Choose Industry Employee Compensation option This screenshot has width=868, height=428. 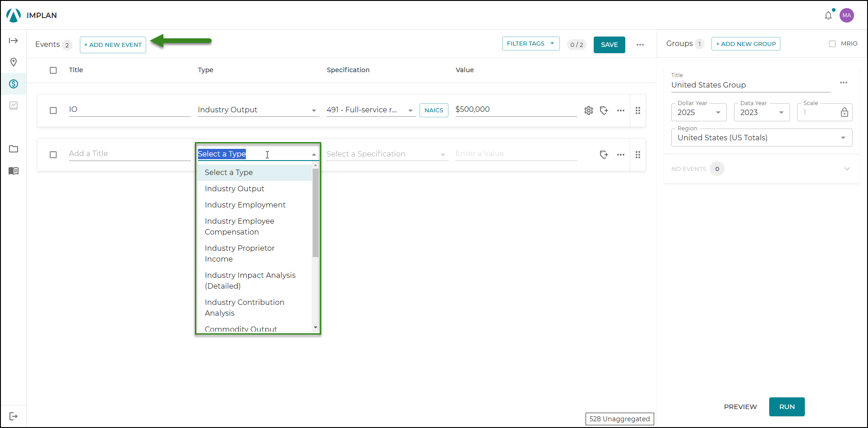(x=254, y=227)
